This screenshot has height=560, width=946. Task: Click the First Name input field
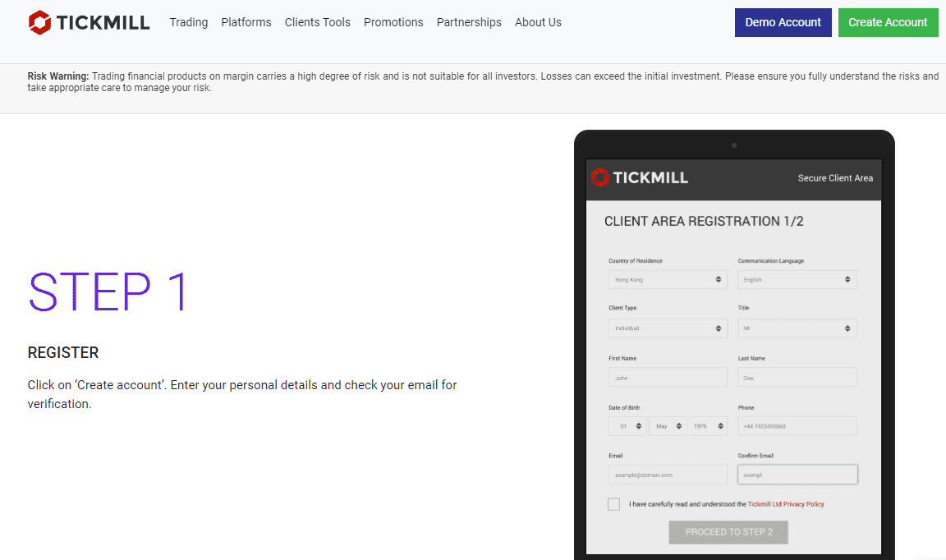(x=668, y=377)
